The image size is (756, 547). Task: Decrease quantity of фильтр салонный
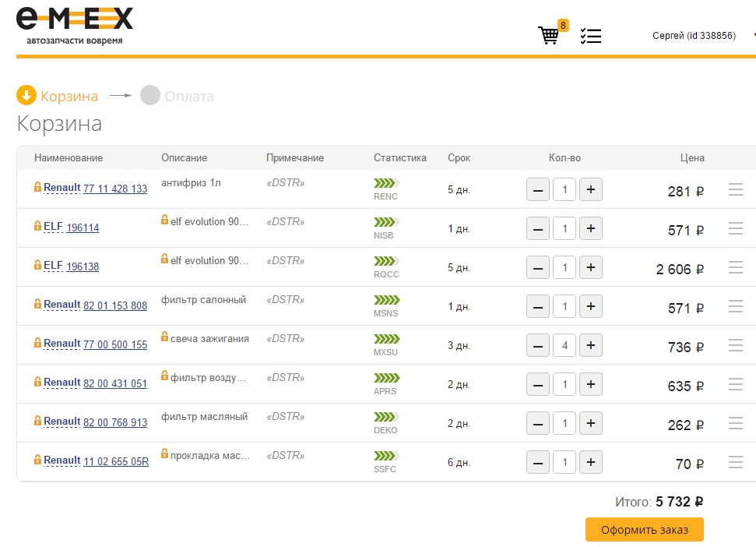click(538, 307)
